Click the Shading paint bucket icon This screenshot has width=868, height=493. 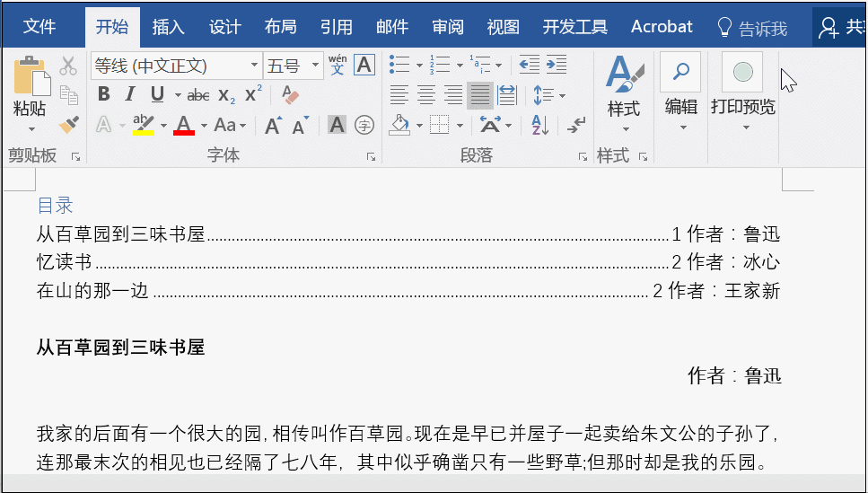pyautogui.click(x=399, y=125)
